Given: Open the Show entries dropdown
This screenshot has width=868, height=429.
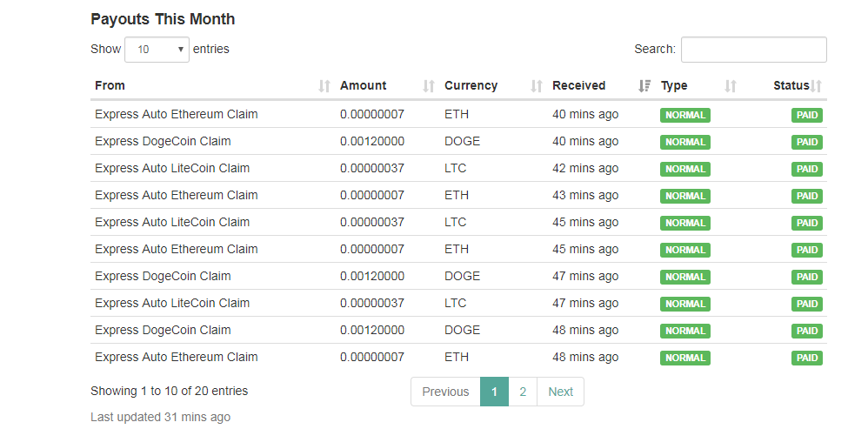Looking at the screenshot, I should coord(157,50).
